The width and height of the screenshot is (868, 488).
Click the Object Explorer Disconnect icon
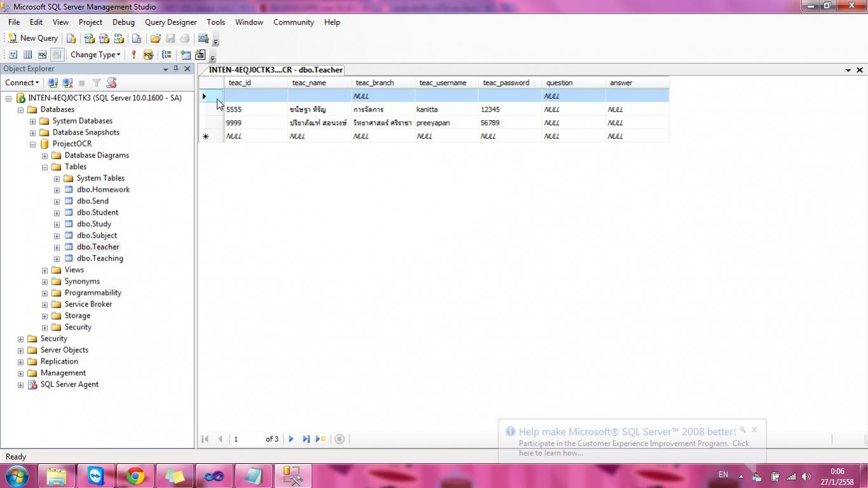click(x=67, y=83)
